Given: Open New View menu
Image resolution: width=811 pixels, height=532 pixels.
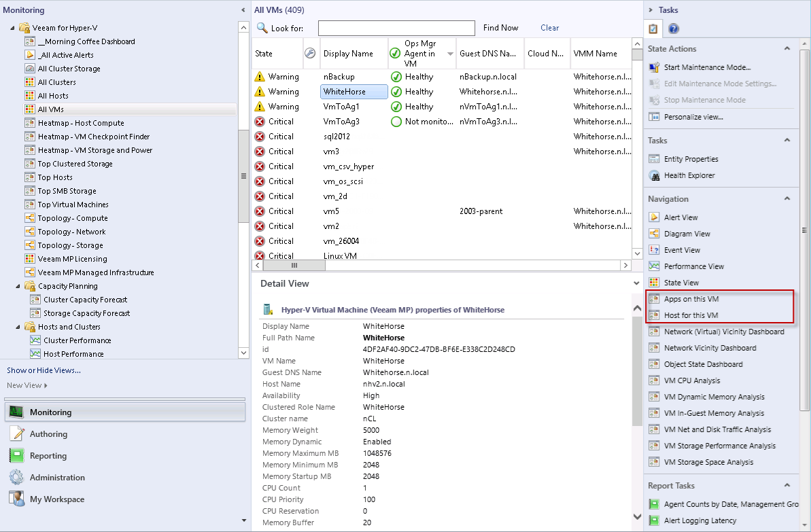Looking at the screenshot, I should (x=27, y=385).
